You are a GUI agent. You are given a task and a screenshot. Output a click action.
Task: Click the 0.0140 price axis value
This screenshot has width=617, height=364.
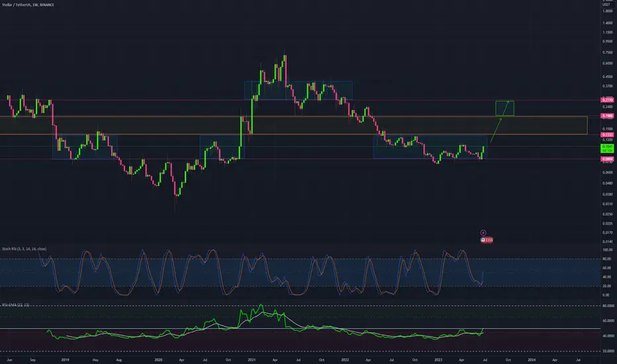pyautogui.click(x=608, y=242)
